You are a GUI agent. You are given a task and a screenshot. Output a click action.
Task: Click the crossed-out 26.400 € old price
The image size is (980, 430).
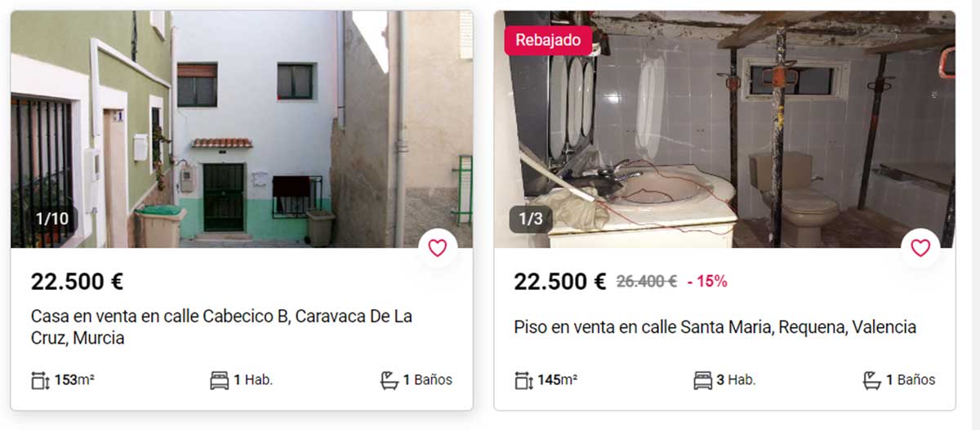point(646,281)
